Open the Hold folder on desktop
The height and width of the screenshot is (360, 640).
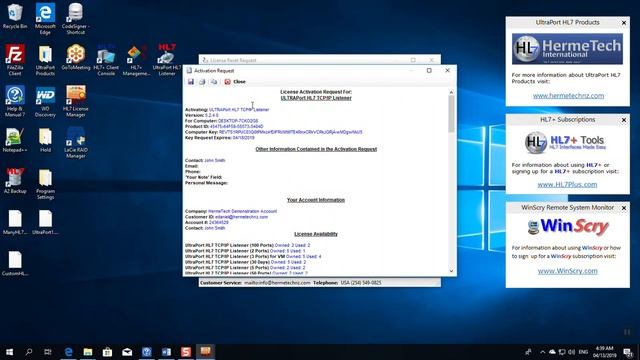pos(45,140)
